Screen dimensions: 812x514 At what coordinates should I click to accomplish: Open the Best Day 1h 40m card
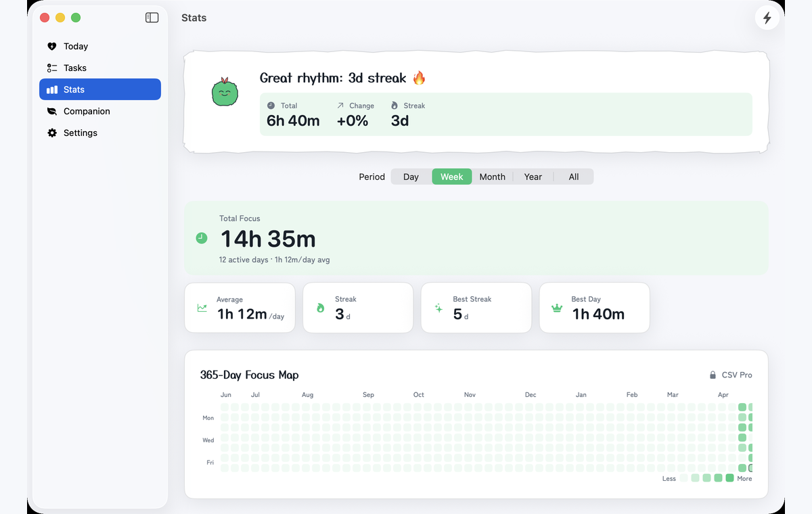click(595, 308)
